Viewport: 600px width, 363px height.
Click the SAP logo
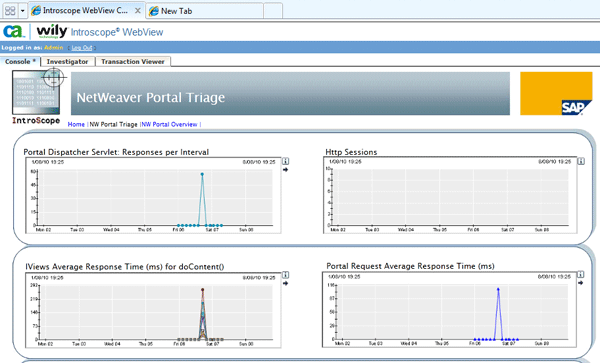coord(556,94)
